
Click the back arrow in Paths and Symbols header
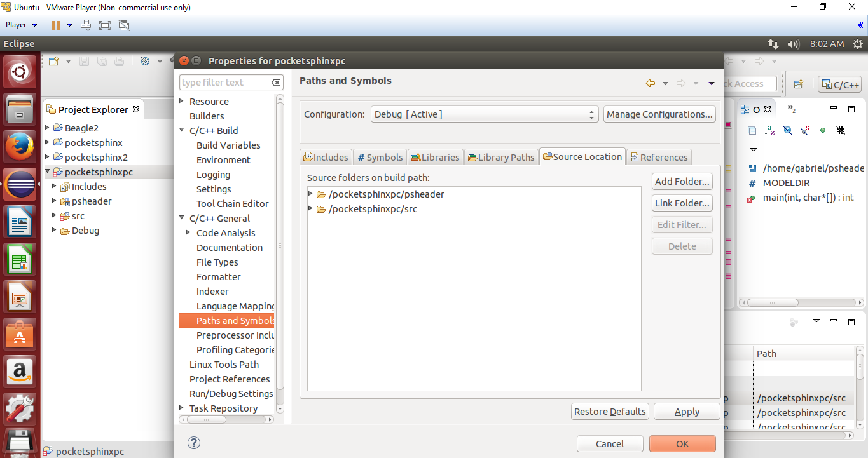(x=650, y=83)
